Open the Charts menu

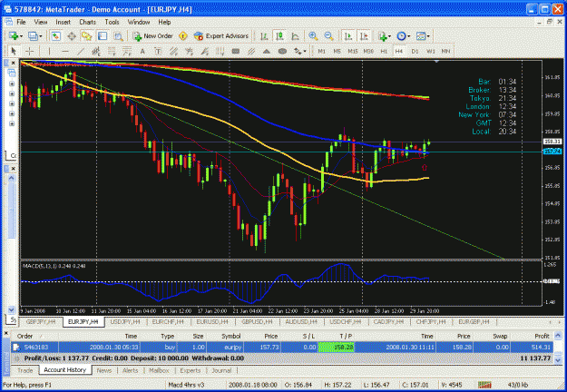[x=87, y=22]
